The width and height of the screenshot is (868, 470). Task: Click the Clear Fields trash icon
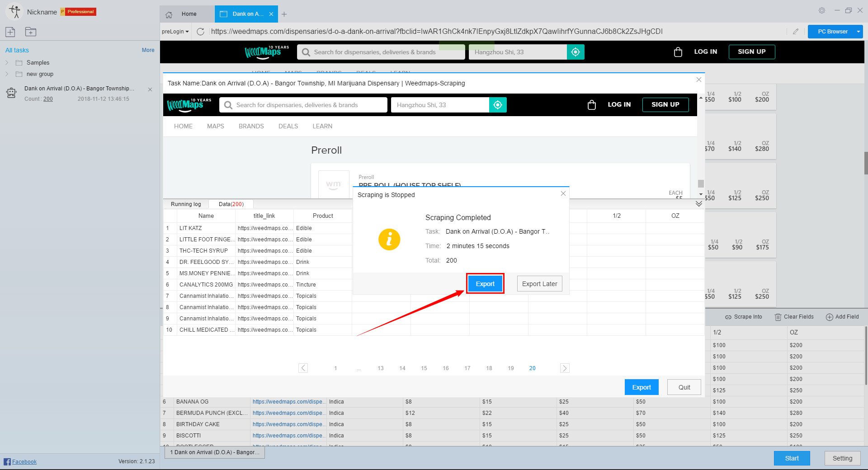point(778,317)
